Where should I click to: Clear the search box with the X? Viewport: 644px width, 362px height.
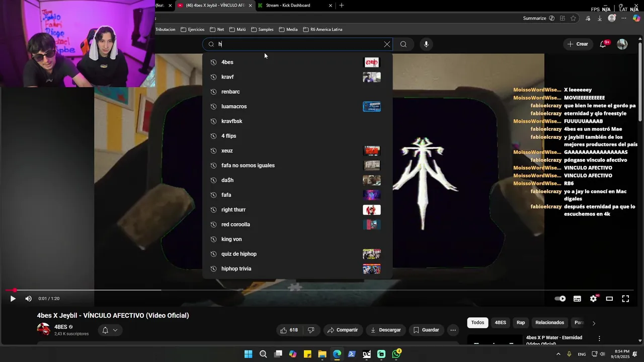387,44
